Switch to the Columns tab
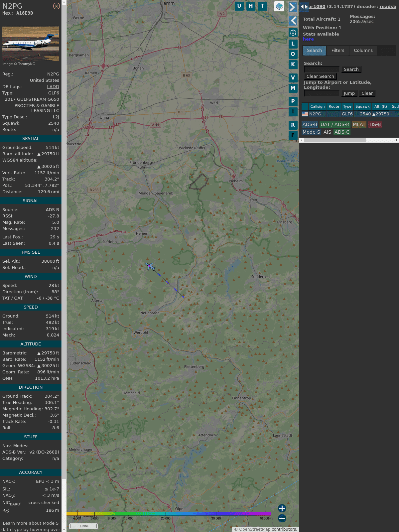 click(363, 51)
